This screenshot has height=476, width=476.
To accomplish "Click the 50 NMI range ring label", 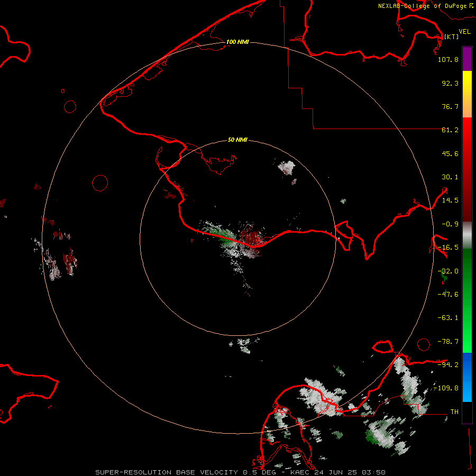I will (237, 140).
